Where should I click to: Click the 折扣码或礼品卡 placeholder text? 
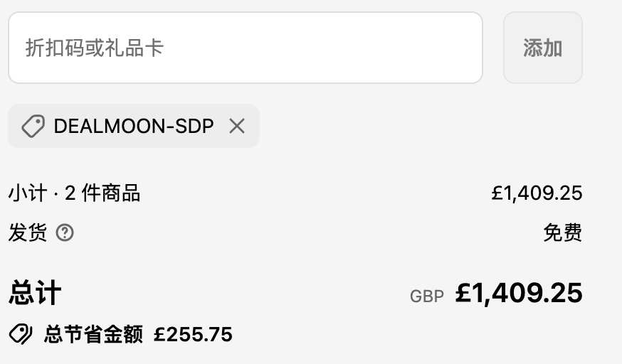95,48
